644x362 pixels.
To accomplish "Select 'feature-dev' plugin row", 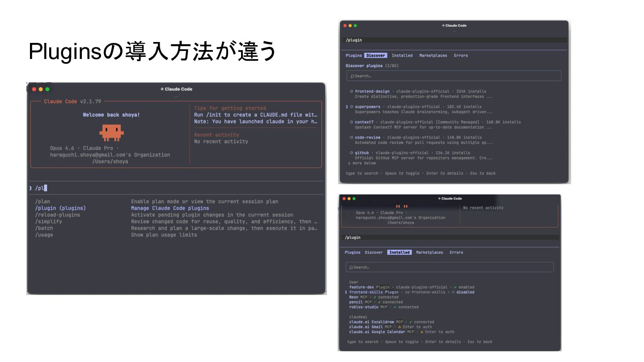I will point(411,287).
